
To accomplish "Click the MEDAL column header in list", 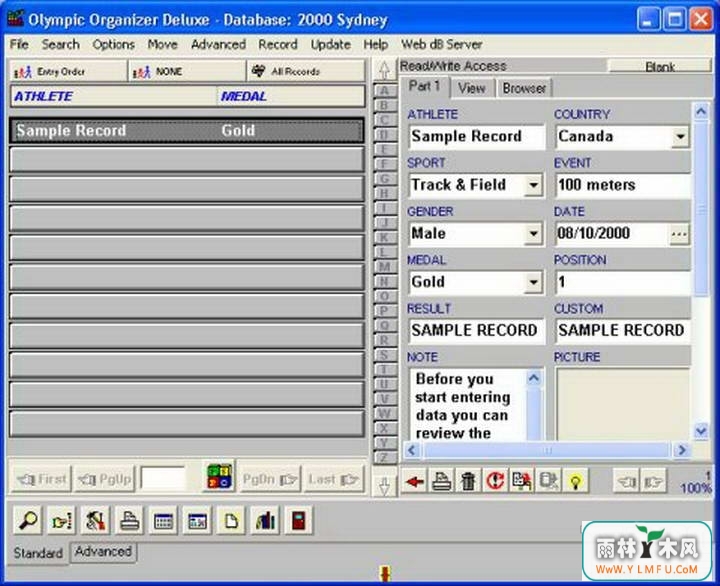I will pyautogui.click(x=290, y=96).
